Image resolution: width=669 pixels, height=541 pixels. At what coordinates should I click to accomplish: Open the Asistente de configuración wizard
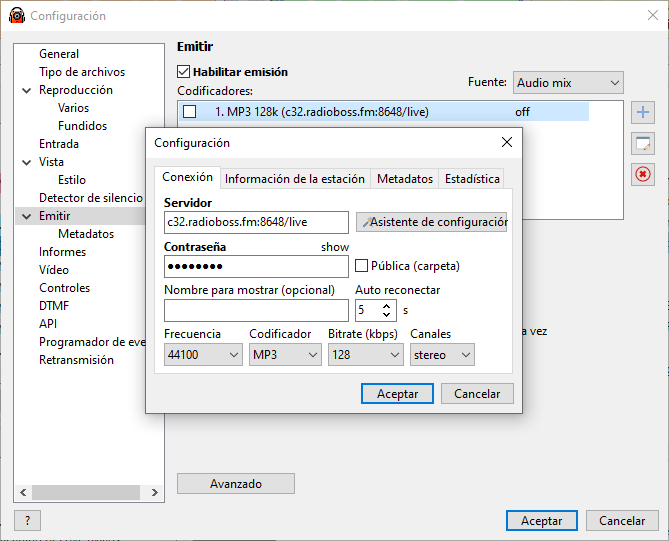pyautogui.click(x=432, y=222)
